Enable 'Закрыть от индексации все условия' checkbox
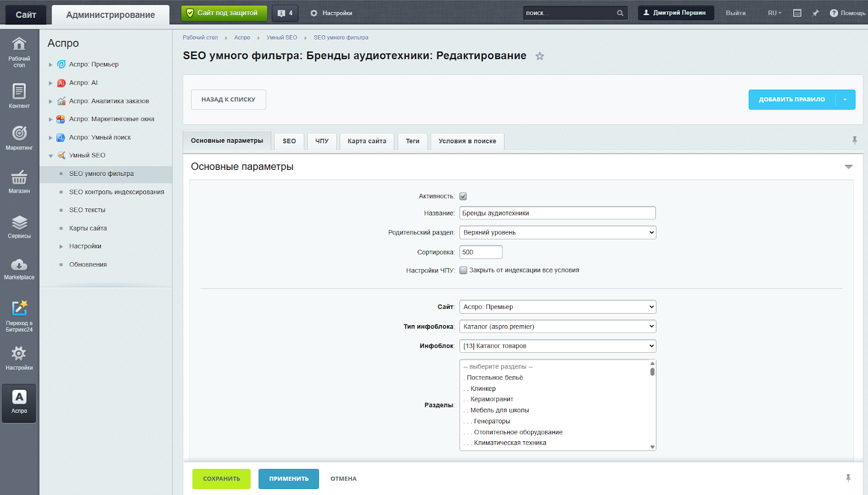Screen dimensions: 868x495 tap(463, 270)
